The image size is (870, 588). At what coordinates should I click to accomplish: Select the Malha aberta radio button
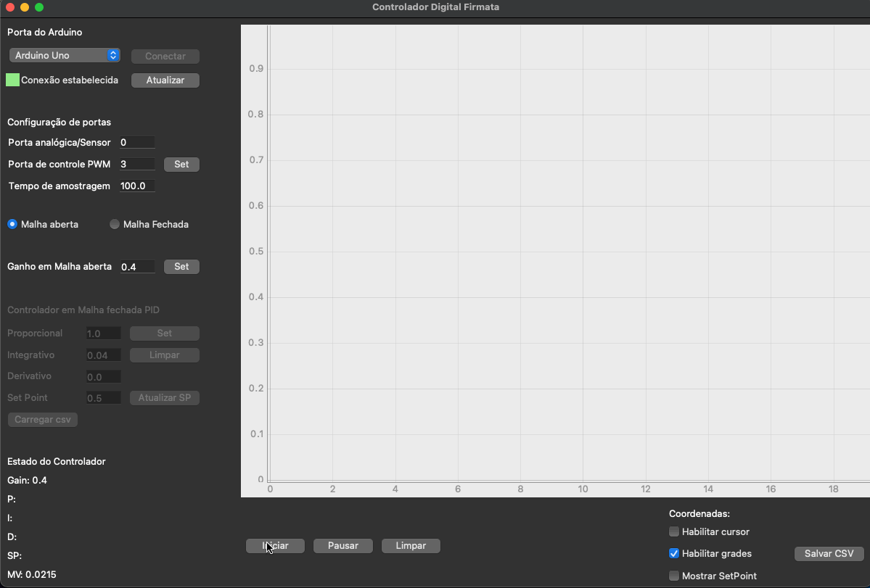tap(12, 225)
